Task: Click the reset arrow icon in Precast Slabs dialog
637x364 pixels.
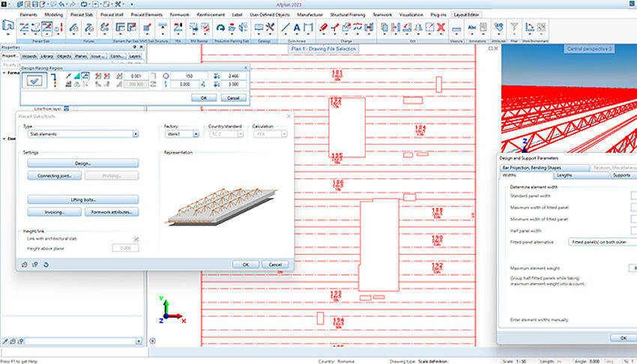Action: pyautogui.click(x=46, y=264)
